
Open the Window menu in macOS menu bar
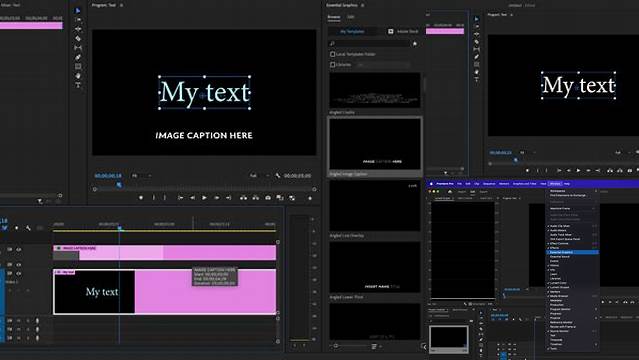[555, 183]
